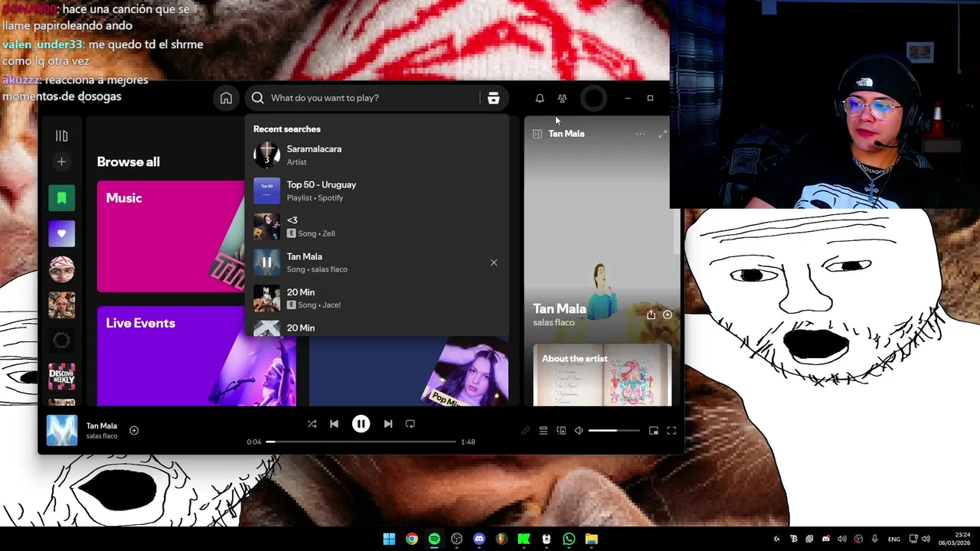The height and width of the screenshot is (551, 980).
Task: Open salas flaco artist link in panel
Action: tap(554, 323)
